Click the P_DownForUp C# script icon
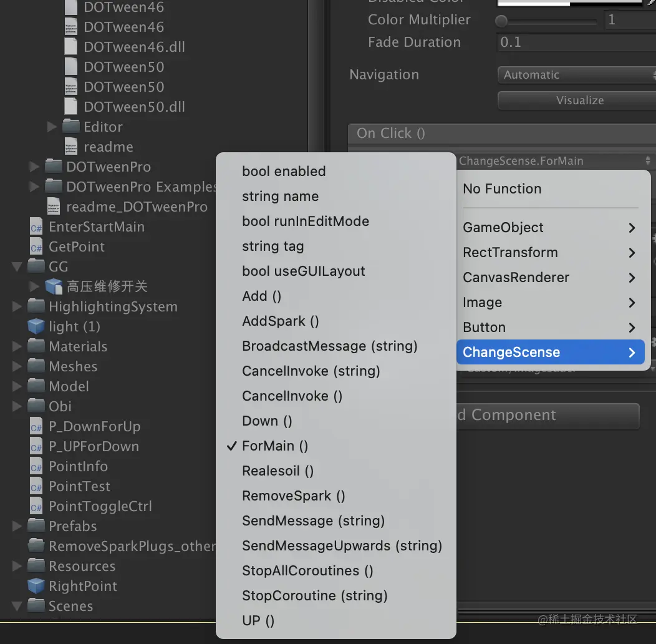Viewport: 656px width, 644px height. click(x=36, y=426)
